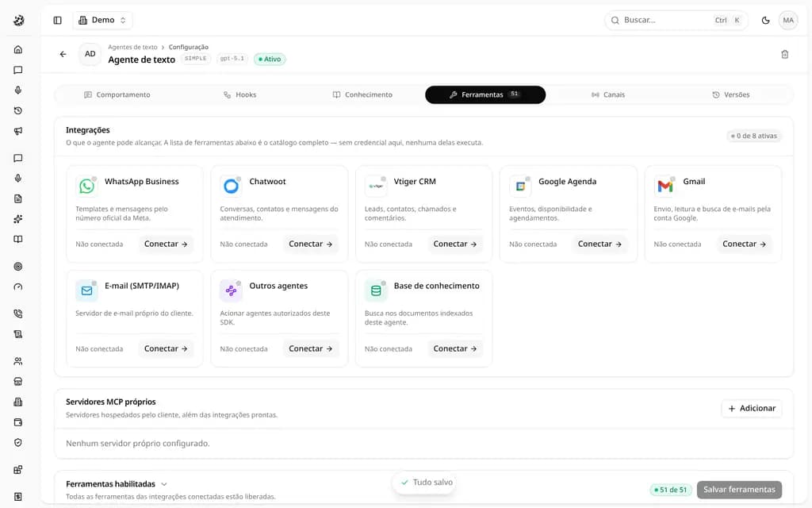Open the phone call icon in sidebar

[x=18, y=314]
